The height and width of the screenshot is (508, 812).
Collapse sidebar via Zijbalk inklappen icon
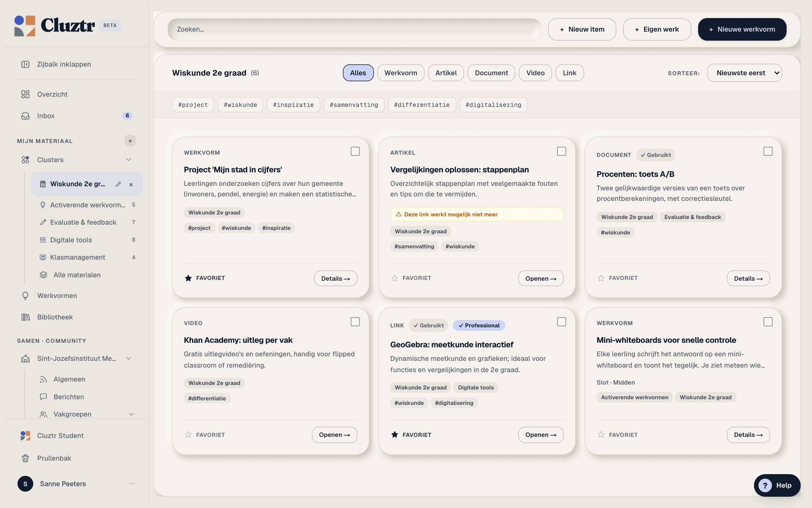pos(25,64)
